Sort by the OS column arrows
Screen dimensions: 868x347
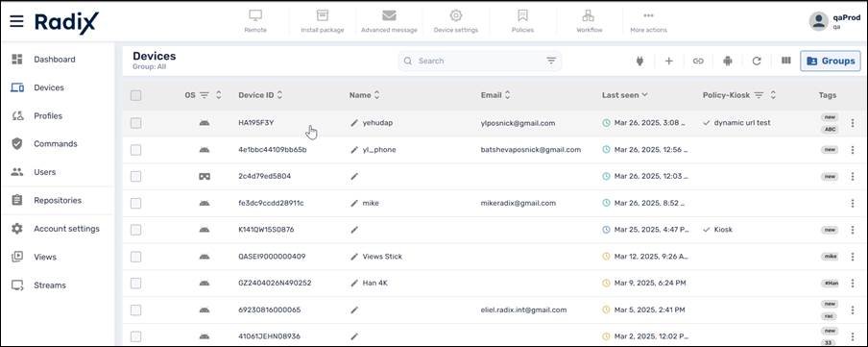tap(219, 95)
